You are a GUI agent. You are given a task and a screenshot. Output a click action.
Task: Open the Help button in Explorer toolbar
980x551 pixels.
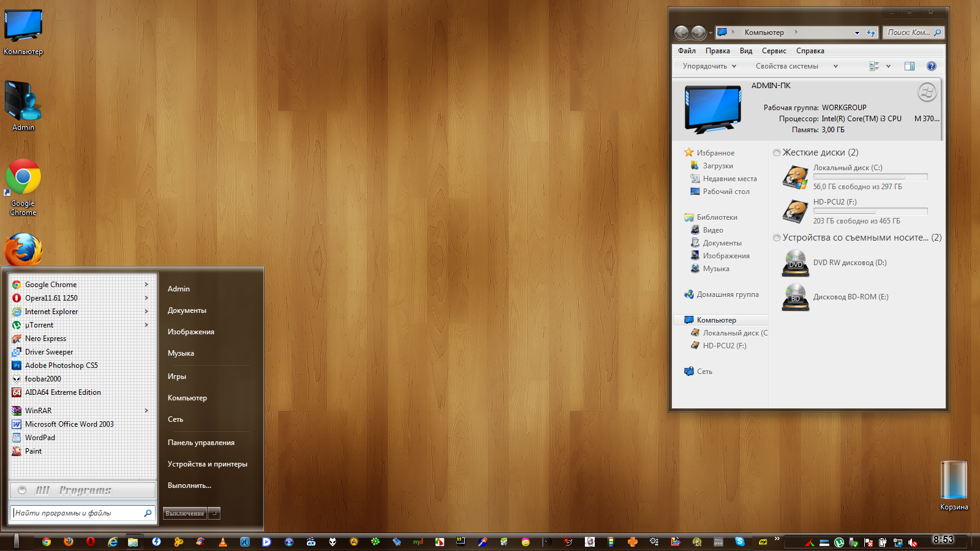pyautogui.click(x=931, y=66)
